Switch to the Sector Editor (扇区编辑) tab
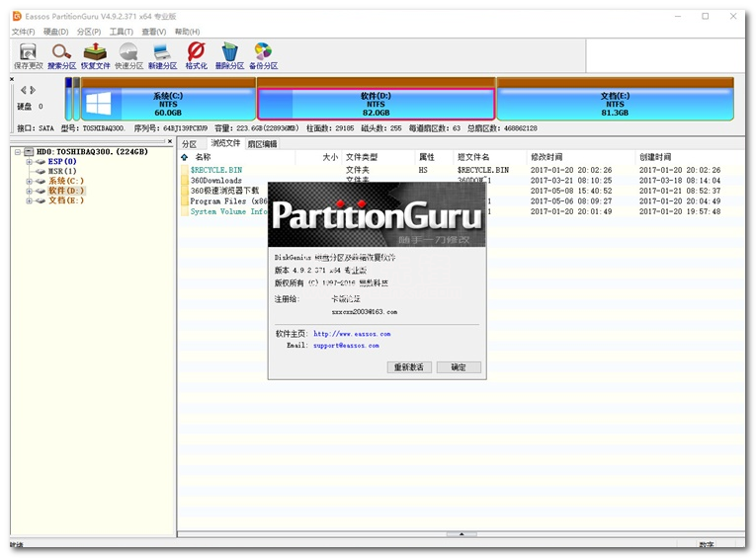 (x=262, y=144)
